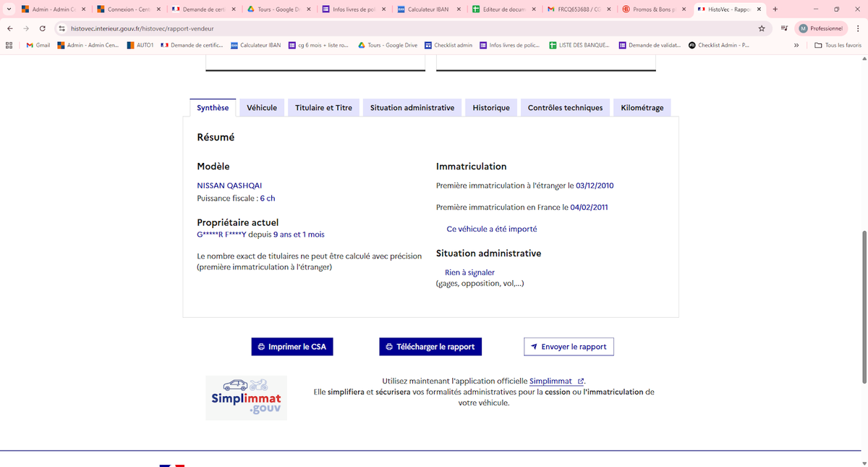868x467 pixels.
Task: Reload the HistoVec page
Action: point(43,28)
